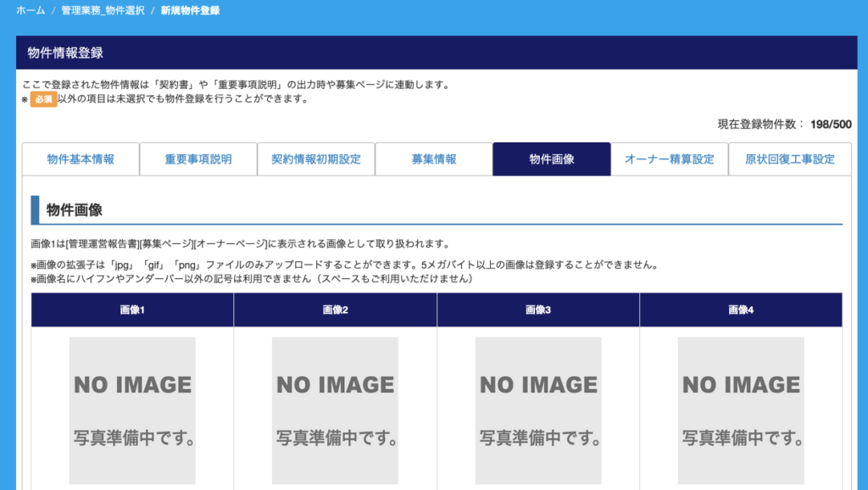
Task: Select the 画像2 NO IMAGE placeholder
Action: coord(335,410)
